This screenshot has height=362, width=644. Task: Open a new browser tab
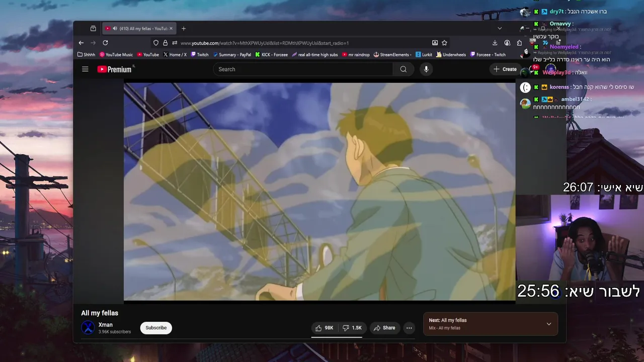[184, 29]
